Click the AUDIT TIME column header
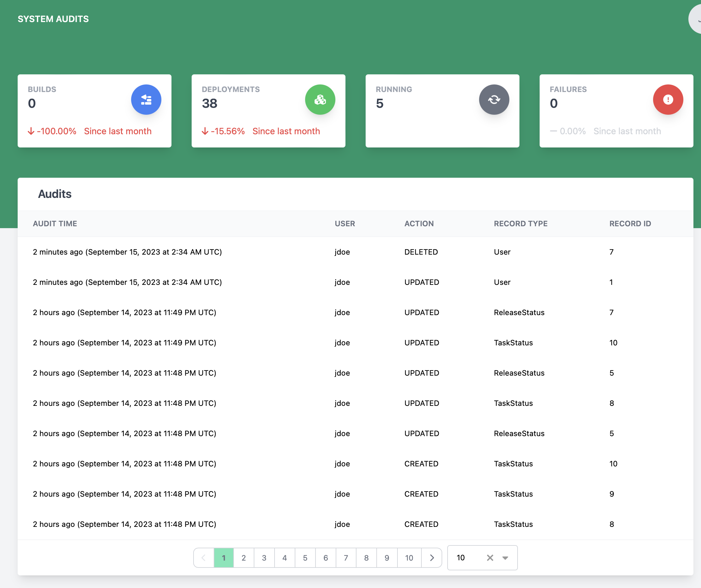The height and width of the screenshot is (588, 701). pos(55,224)
